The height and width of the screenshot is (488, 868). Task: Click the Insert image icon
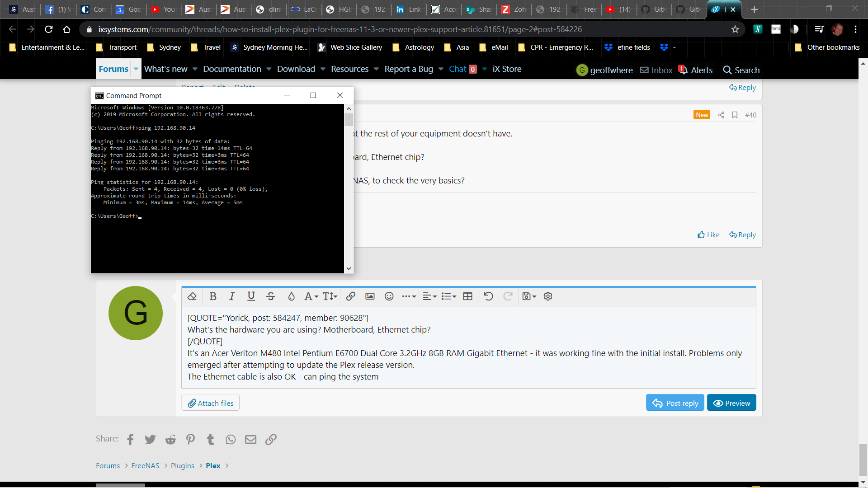coord(370,296)
